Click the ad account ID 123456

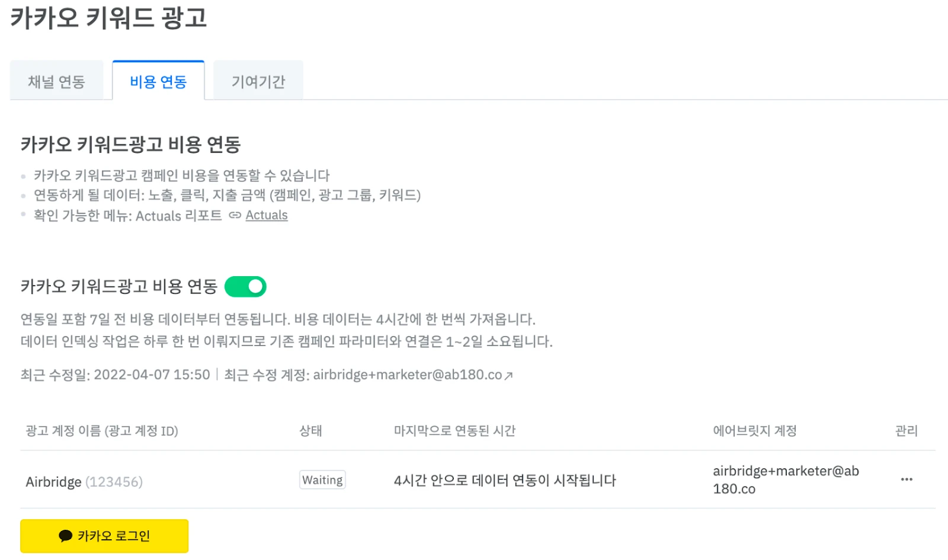click(114, 482)
